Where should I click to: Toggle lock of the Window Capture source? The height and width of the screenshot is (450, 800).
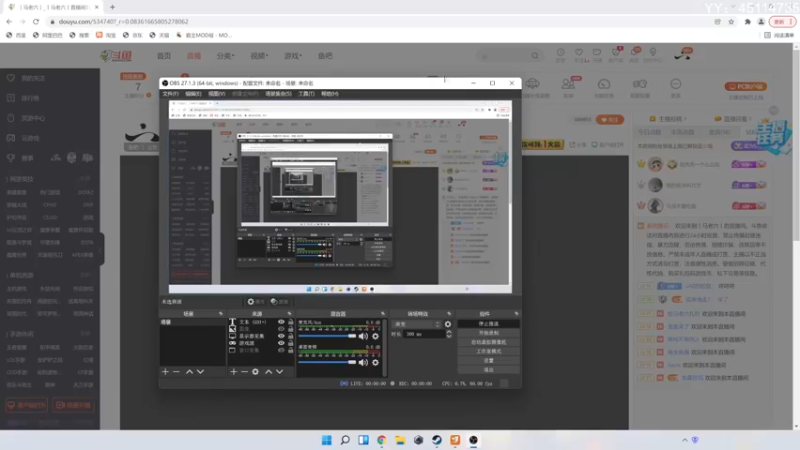point(290,351)
